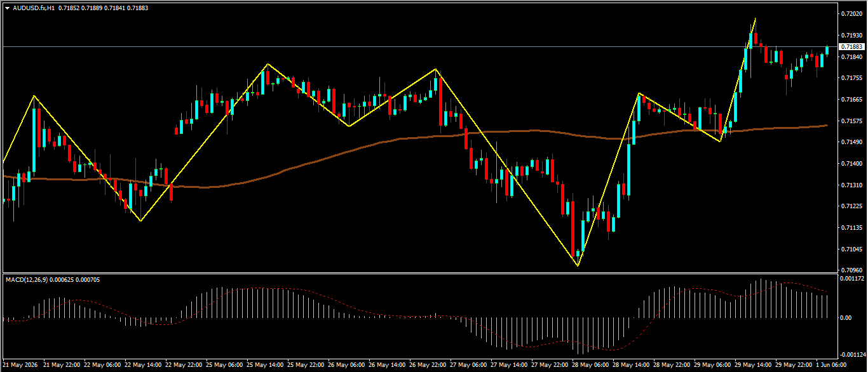The height and width of the screenshot is (372, 868).
Task: Click the 0.72020 price axis label
Action: pyautogui.click(x=851, y=13)
